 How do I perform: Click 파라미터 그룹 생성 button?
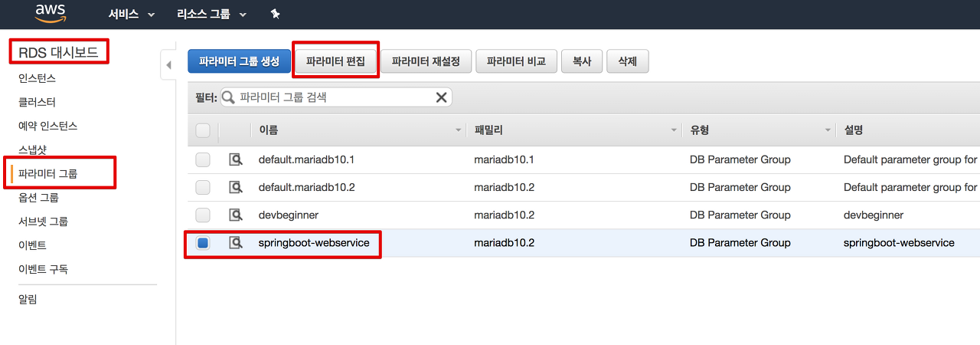(239, 61)
